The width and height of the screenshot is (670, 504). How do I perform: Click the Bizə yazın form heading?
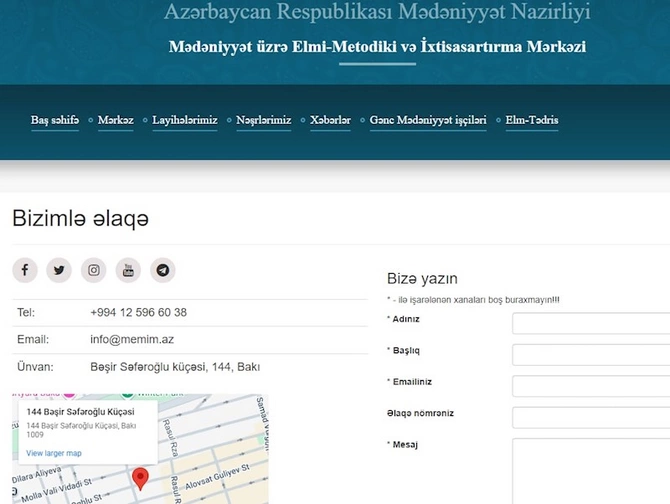coord(422,278)
